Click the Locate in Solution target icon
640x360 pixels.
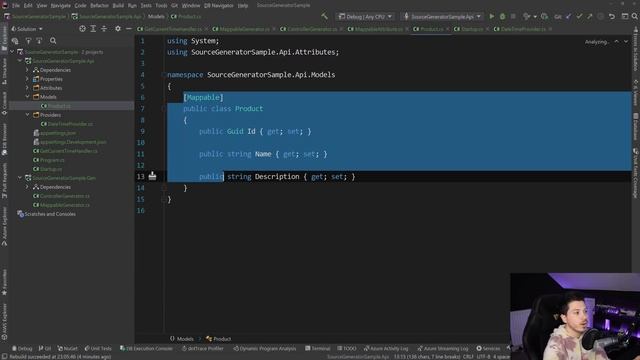(x=82, y=29)
